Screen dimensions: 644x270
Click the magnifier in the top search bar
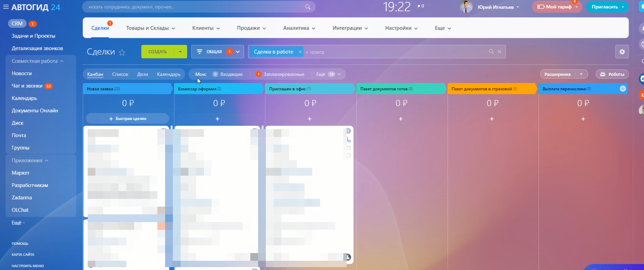pos(307,7)
